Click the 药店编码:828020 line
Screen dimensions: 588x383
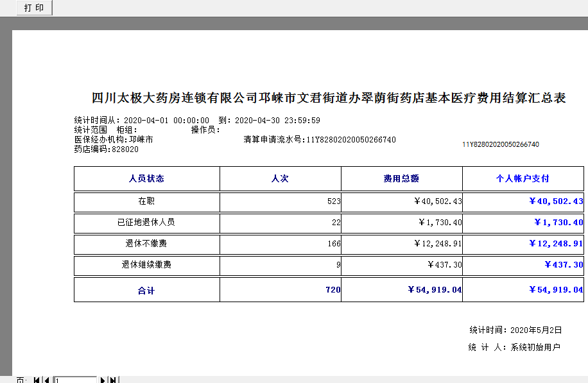point(107,149)
